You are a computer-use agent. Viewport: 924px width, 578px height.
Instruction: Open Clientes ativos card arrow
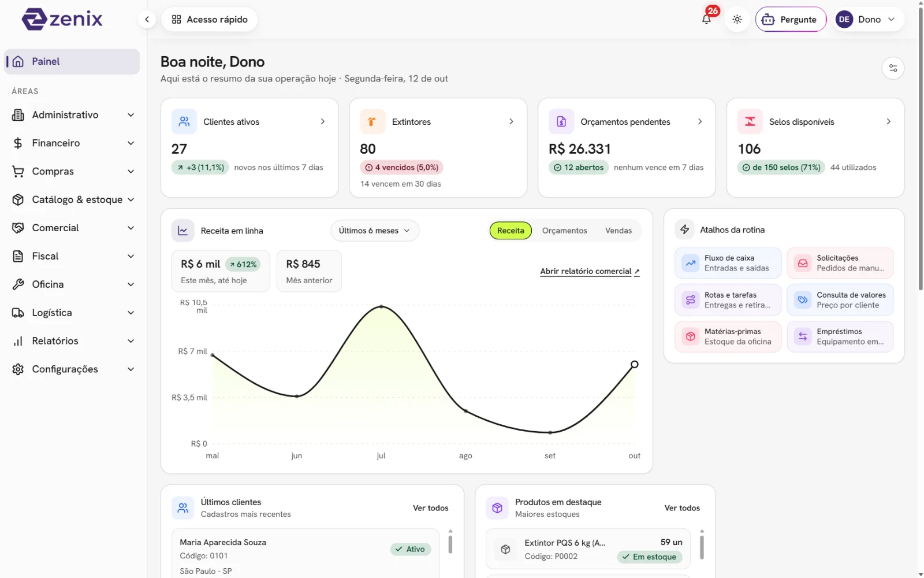(322, 121)
